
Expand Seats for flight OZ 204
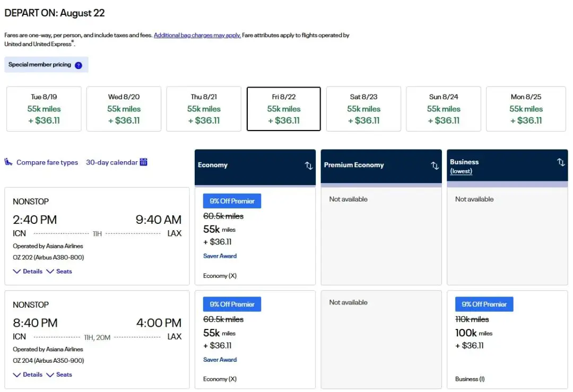click(x=59, y=374)
